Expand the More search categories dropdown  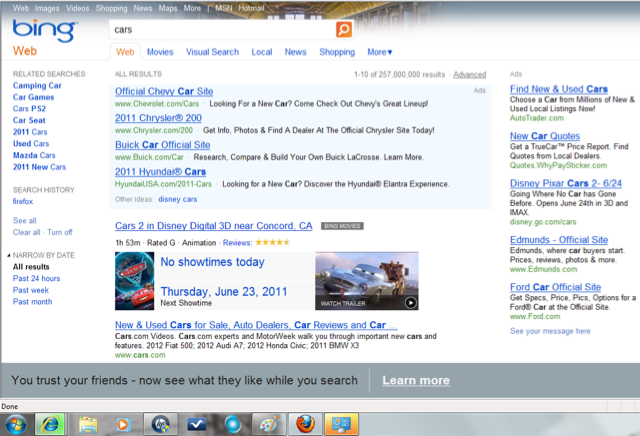tap(380, 52)
